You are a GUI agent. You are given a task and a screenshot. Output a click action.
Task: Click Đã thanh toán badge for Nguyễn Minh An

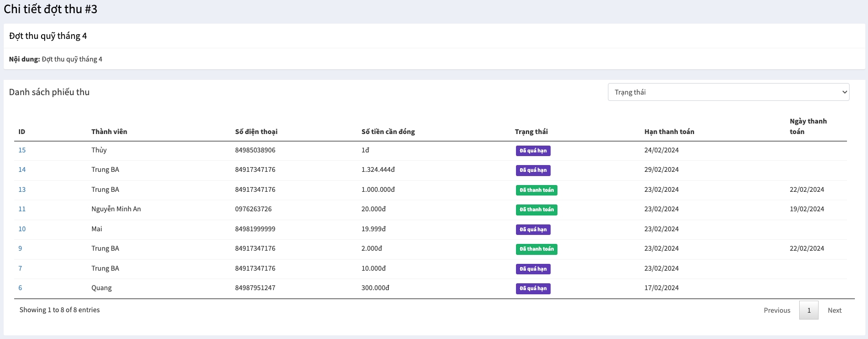536,210
